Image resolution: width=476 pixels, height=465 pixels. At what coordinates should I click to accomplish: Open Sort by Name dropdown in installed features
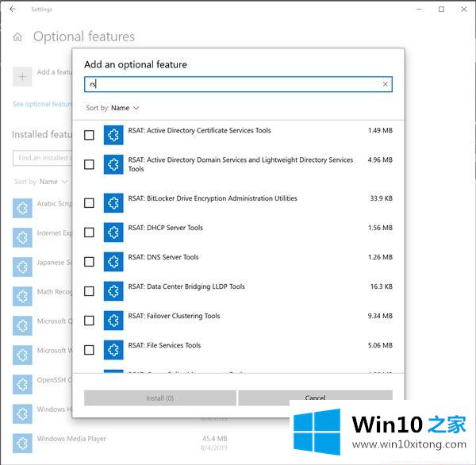click(x=40, y=182)
